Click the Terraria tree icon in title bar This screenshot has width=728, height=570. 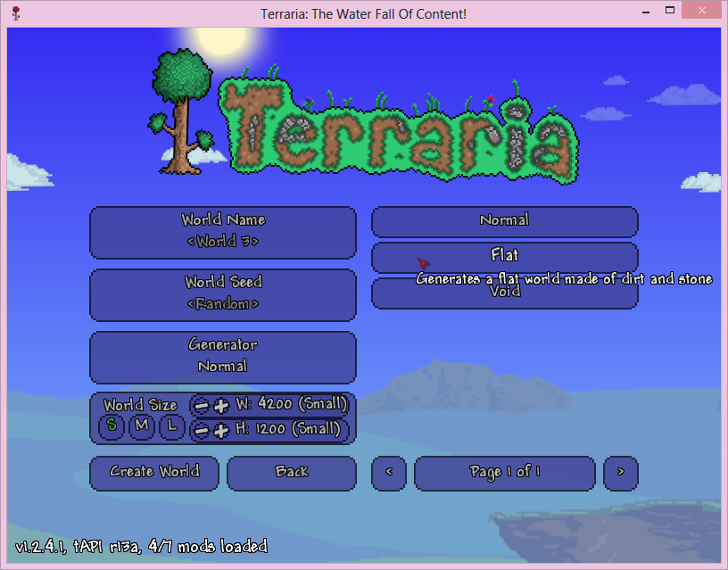[16, 13]
